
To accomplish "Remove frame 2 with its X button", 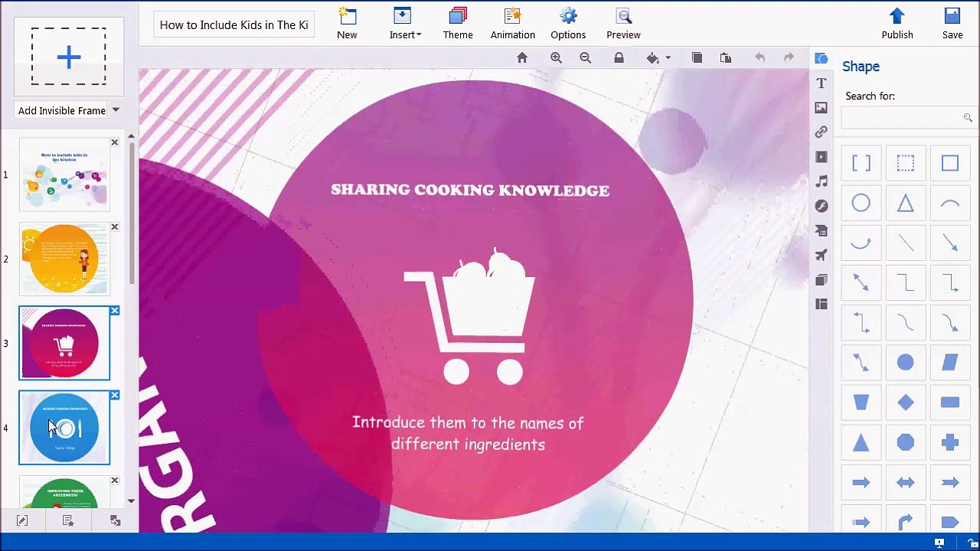I will 115,227.
